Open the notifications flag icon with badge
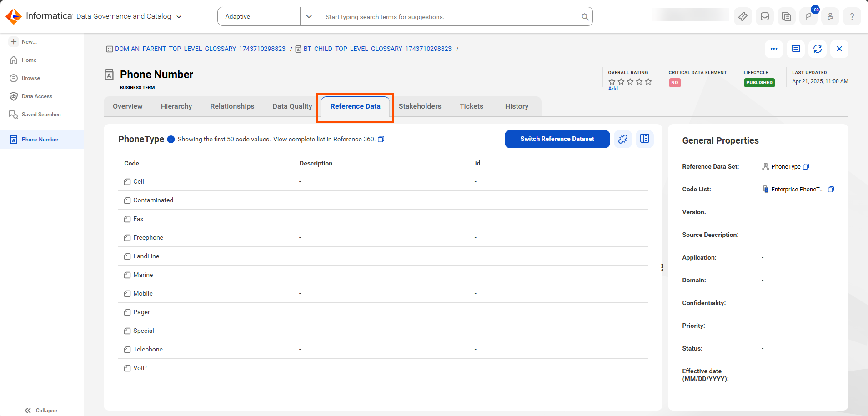868x416 pixels. 808,17
